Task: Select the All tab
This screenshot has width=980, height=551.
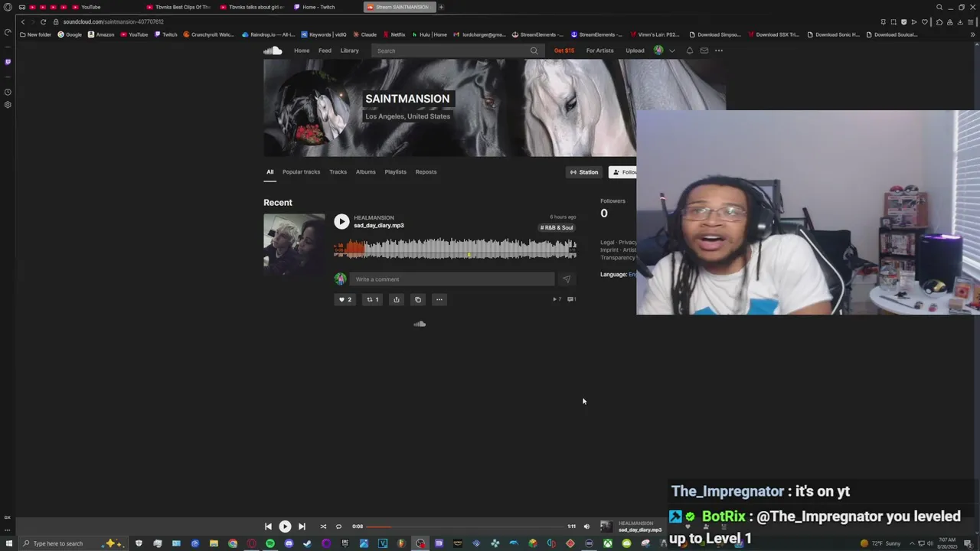Action: tap(269, 171)
